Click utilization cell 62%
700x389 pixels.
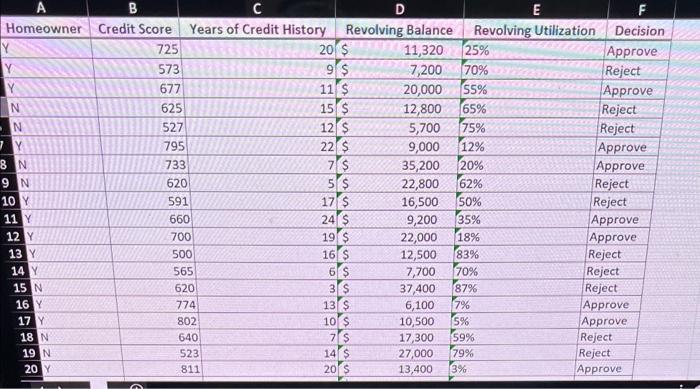coord(525,184)
